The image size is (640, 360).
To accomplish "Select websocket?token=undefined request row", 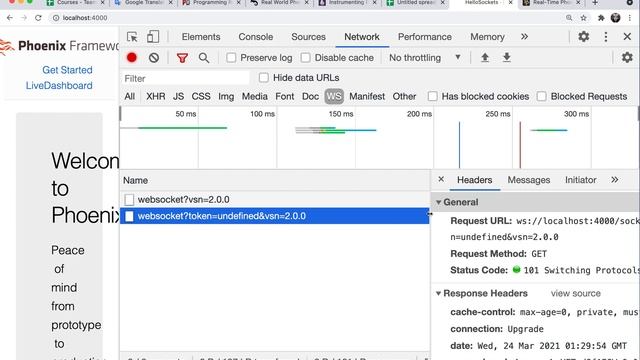I will (275, 216).
